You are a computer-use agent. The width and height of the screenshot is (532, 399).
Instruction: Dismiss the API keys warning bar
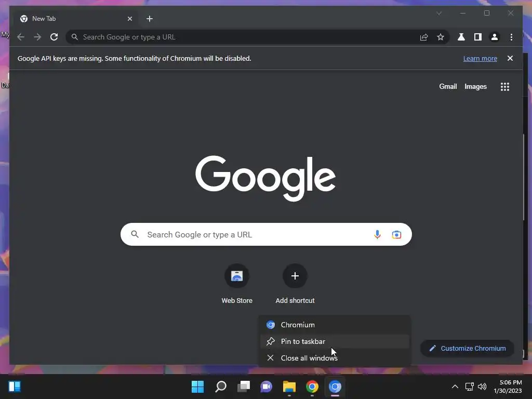(x=510, y=58)
